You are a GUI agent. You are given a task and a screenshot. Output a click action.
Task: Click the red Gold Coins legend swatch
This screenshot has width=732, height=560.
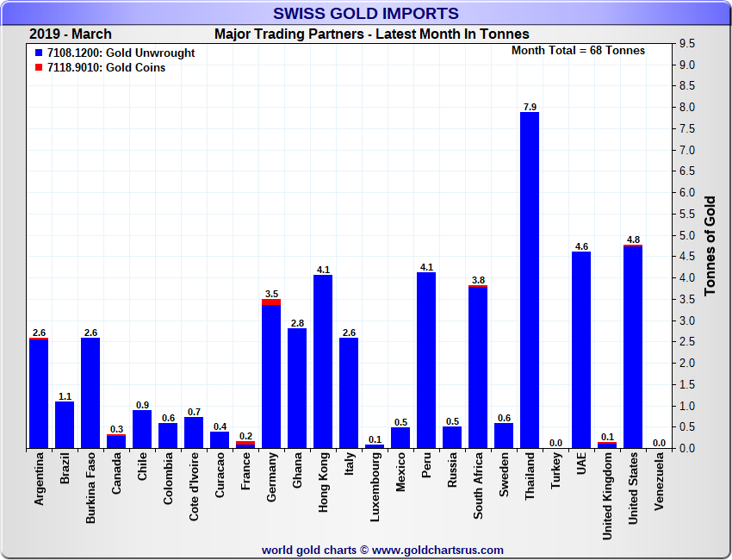(x=39, y=68)
